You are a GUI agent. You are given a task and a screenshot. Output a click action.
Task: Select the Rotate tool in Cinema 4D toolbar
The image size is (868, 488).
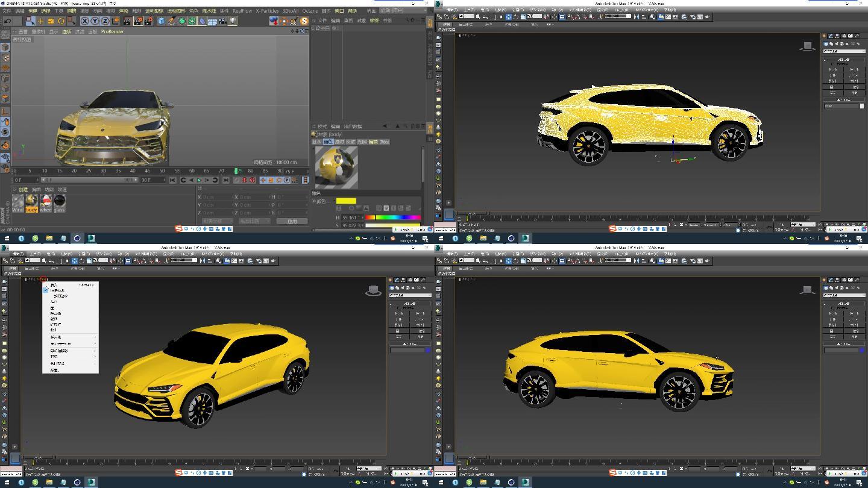tap(61, 21)
